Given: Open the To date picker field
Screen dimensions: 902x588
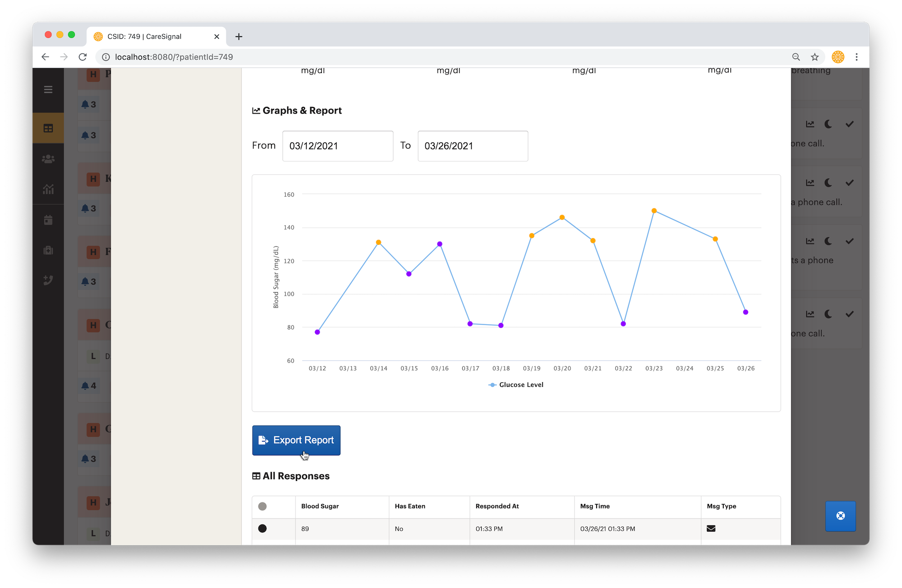Looking at the screenshot, I should (473, 146).
